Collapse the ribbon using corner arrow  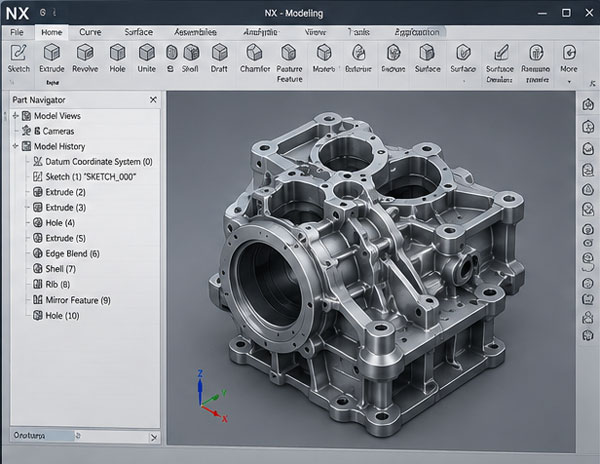click(593, 83)
